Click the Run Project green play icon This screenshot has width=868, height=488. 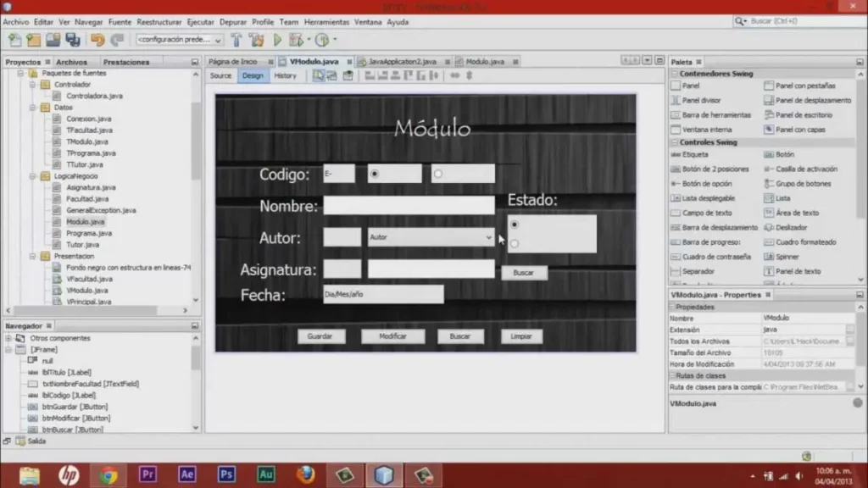[x=277, y=40]
